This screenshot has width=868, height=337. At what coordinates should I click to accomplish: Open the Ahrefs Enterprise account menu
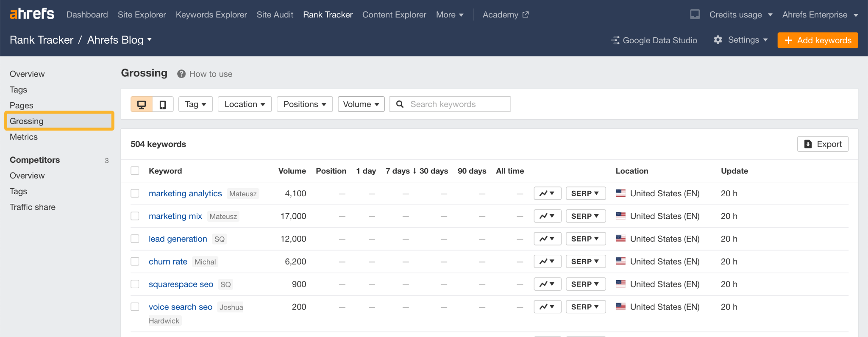820,14
